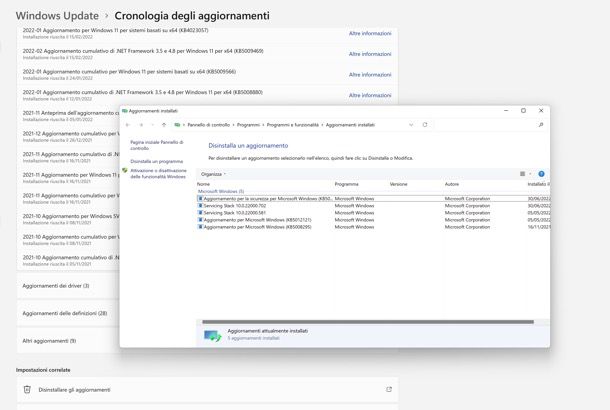
Task: Open the view options dropdown arrow
Action: pyautogui.click(x=530, y=174)
